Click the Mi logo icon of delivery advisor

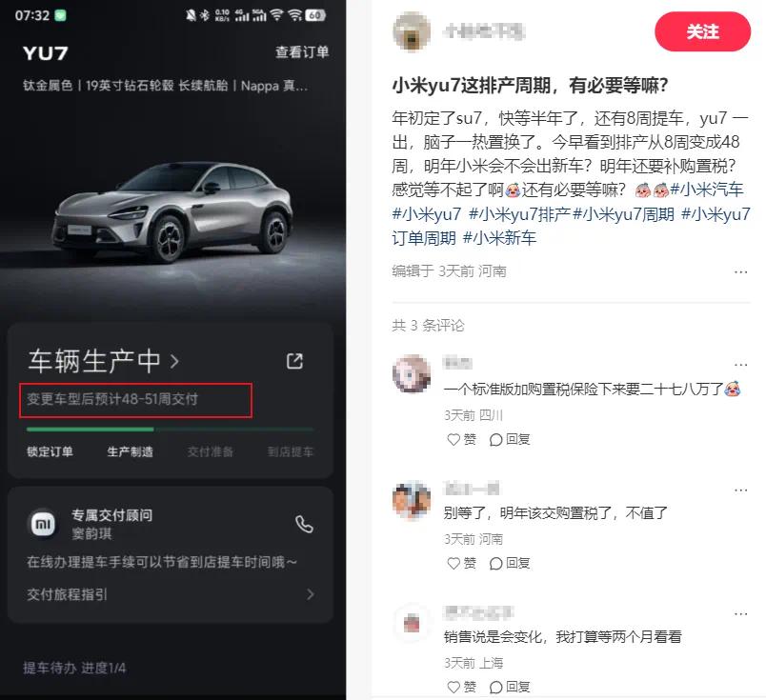coord(43,524)
